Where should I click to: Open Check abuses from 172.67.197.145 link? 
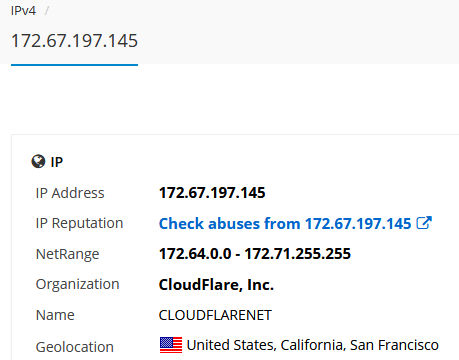(x=285, y=223)
